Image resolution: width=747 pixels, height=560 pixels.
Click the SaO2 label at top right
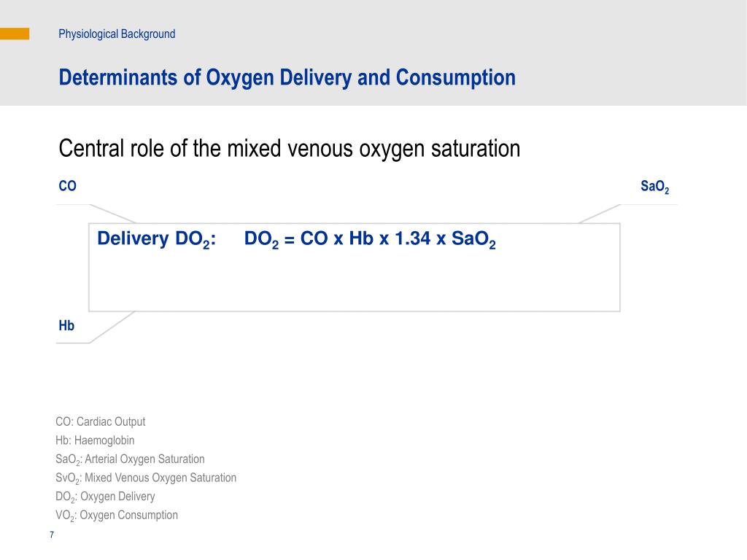click(x=654, y=186)
